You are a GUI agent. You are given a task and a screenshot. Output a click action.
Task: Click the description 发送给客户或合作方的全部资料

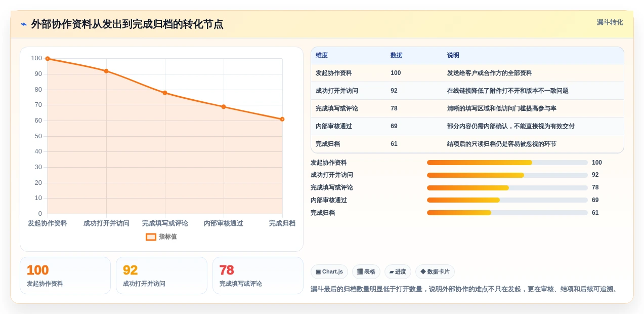point(490,73)
